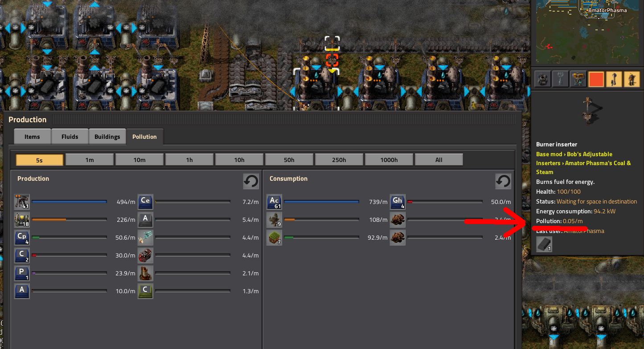644x349 pixels.
Task: Click the boiler icon showing 226/m
Action: pos(22,220)
